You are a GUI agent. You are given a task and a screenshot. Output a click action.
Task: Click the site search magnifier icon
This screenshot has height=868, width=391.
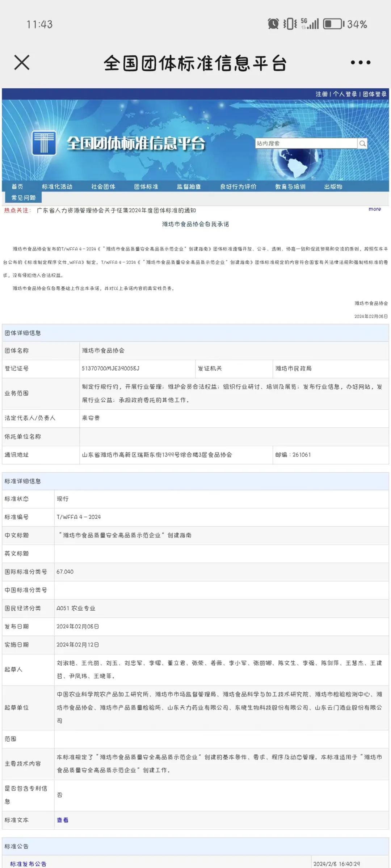pyautogui.click(x=362, y=144)
